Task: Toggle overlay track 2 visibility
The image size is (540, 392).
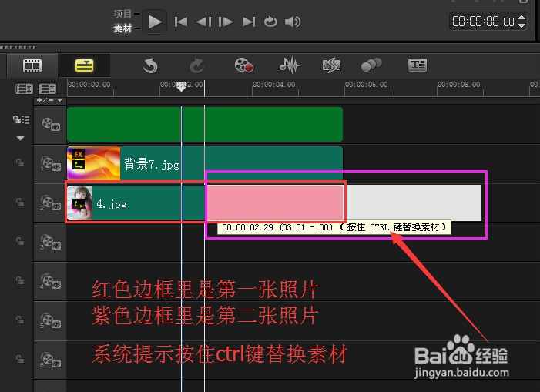Action: click(51, 203)
